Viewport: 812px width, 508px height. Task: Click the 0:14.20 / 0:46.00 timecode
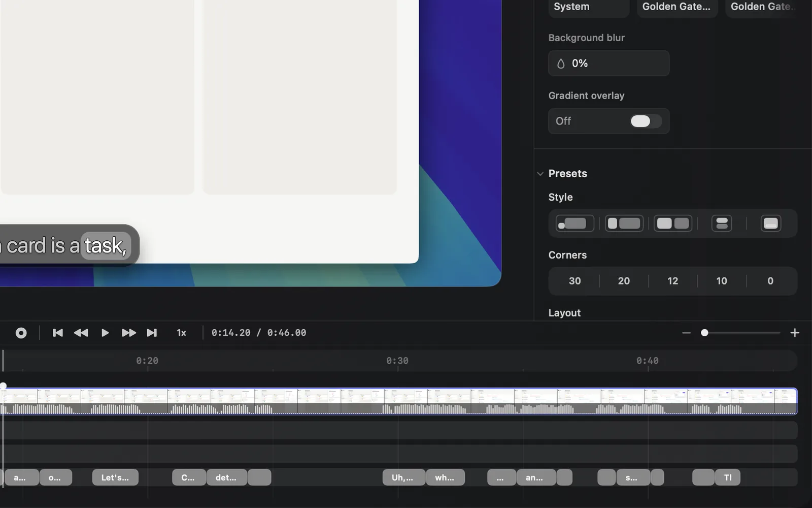[x=259, y=333]
